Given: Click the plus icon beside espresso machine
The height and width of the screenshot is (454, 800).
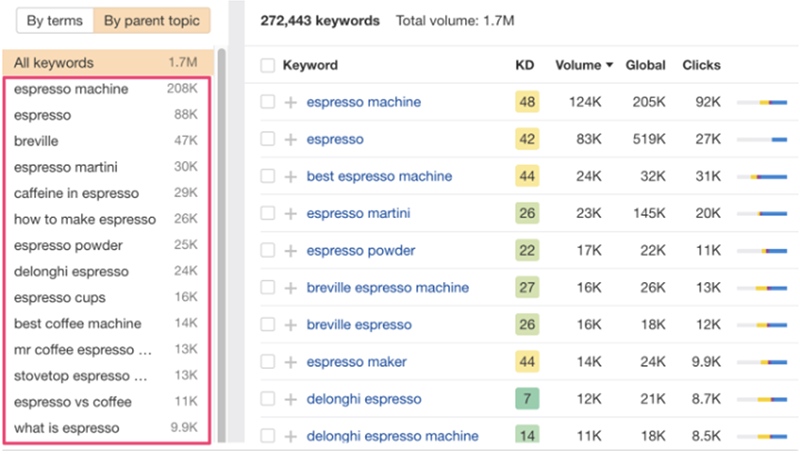Looking at the screenshot, I should (x=290, y=102).
